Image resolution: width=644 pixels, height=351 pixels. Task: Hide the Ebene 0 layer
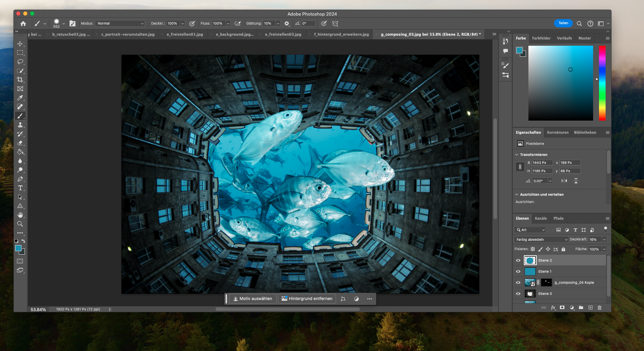pyautogui.click(x=518, y=294)
